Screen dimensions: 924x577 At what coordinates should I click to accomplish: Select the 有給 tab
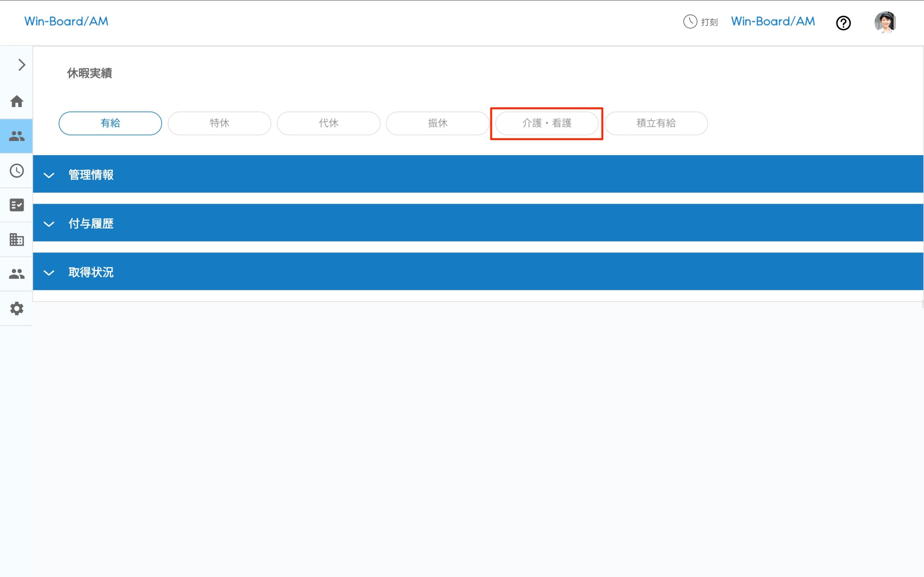110,123
